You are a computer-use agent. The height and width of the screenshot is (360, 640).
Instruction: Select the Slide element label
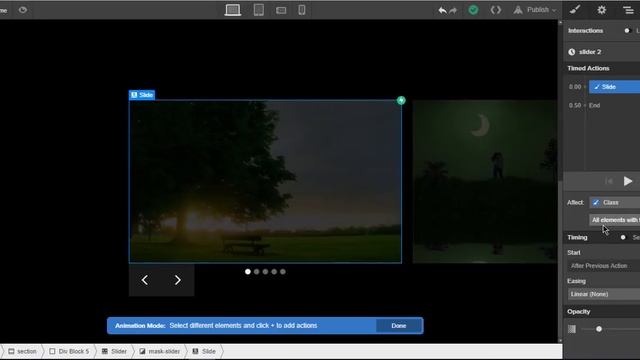pyautogui.click(x=142, y=95)
